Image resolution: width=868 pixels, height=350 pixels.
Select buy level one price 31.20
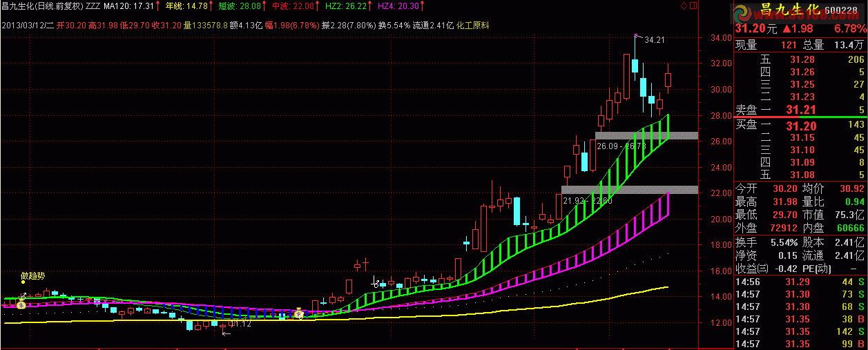point(802,125)
